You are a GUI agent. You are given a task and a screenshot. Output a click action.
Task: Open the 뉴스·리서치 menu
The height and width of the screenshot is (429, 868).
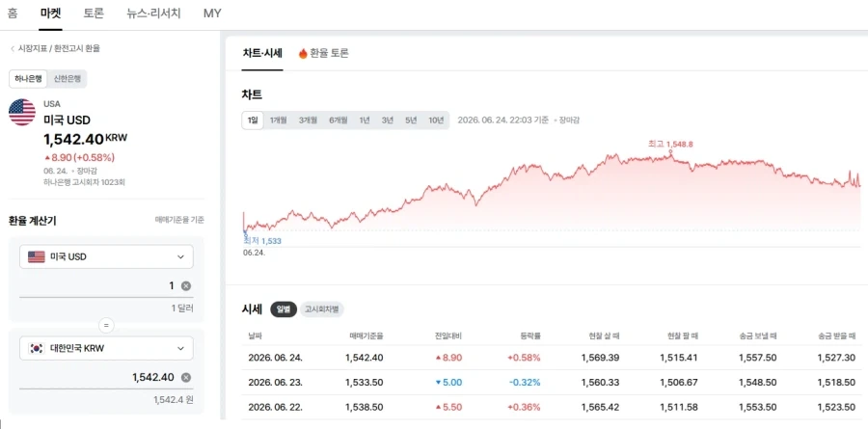click(x=153, y=13)
